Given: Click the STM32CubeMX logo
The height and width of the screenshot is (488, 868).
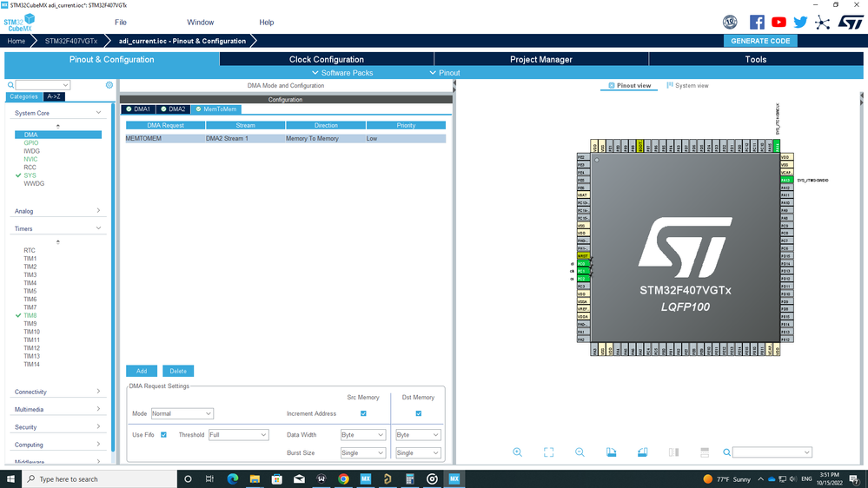Looking at the screenshot, I should click(x=19, y=23).
